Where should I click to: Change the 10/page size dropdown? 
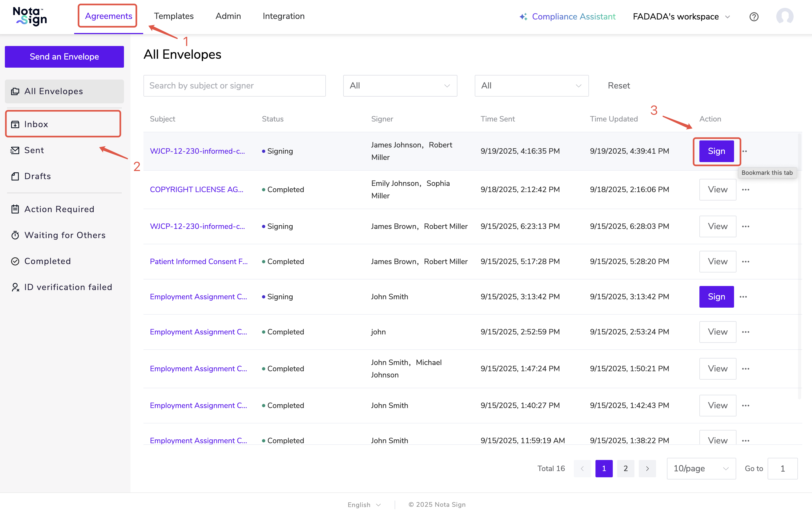(x=701, y=468)
